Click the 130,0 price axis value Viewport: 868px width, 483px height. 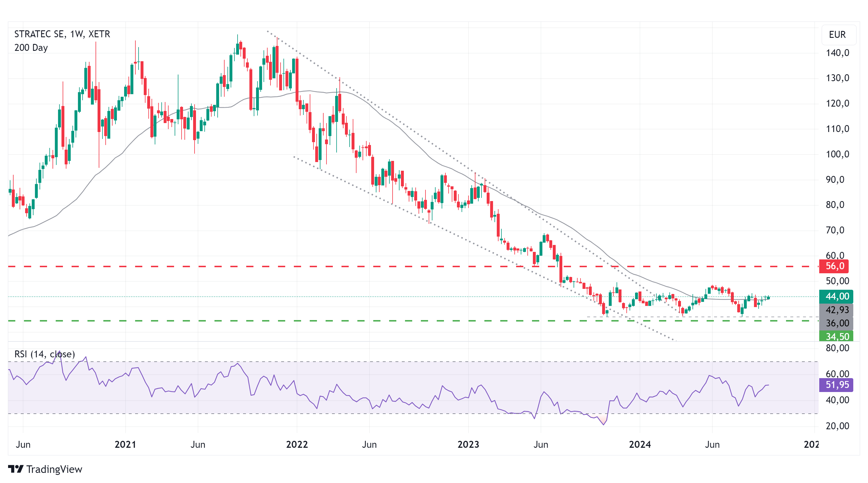pos(837,78)
